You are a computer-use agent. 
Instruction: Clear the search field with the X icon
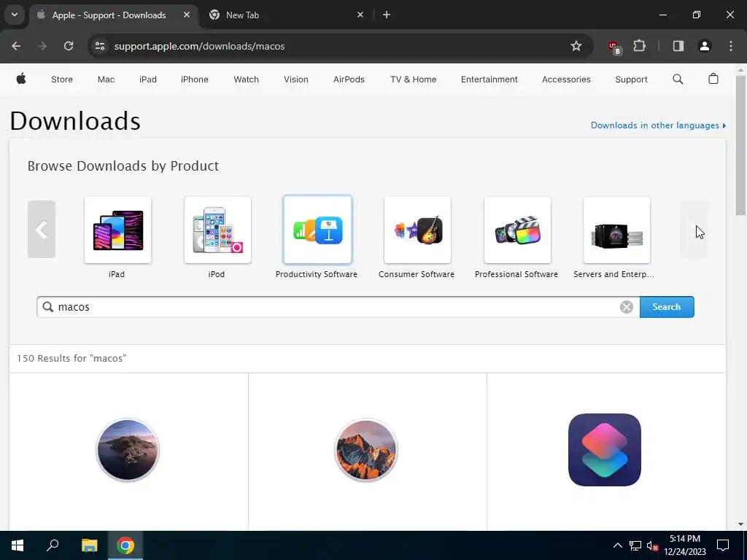(627, 307)
